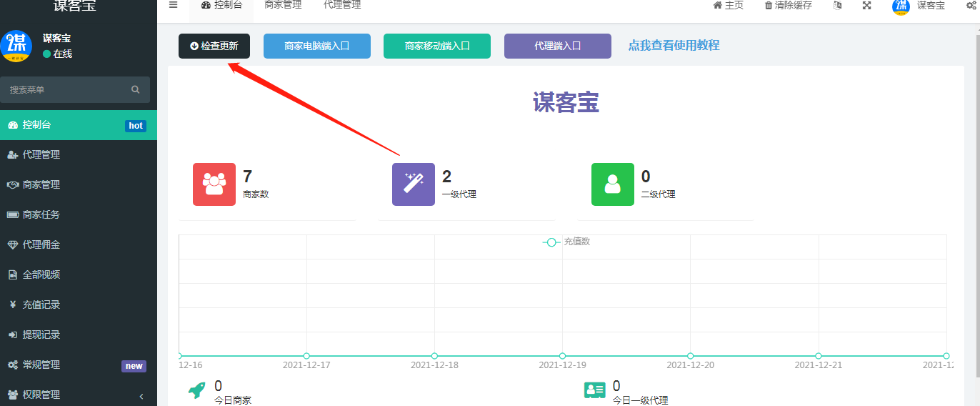Toggle the 充值数 chart legend
This screenshot has height=406, width=980.
566,242
